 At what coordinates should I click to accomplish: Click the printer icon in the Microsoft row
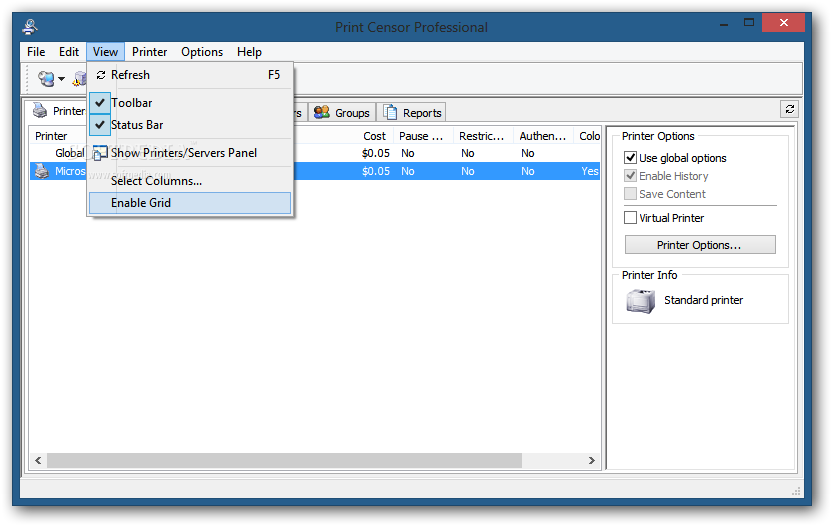click(41, 171)
